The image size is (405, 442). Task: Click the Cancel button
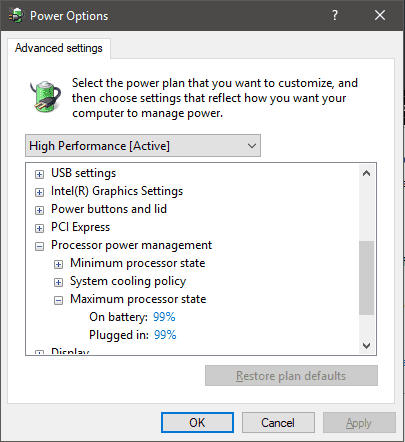tap(278, 423)
